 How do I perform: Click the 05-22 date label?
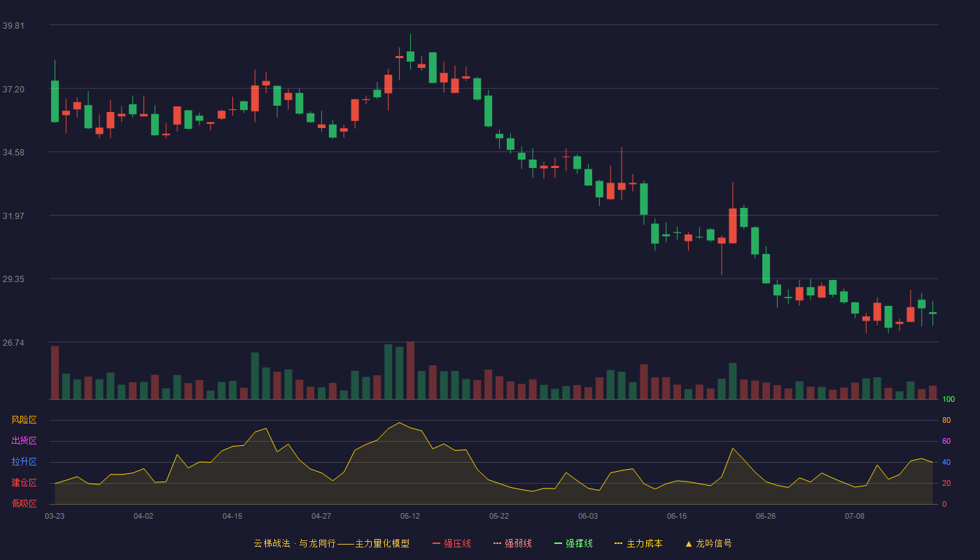coord(499,516)
